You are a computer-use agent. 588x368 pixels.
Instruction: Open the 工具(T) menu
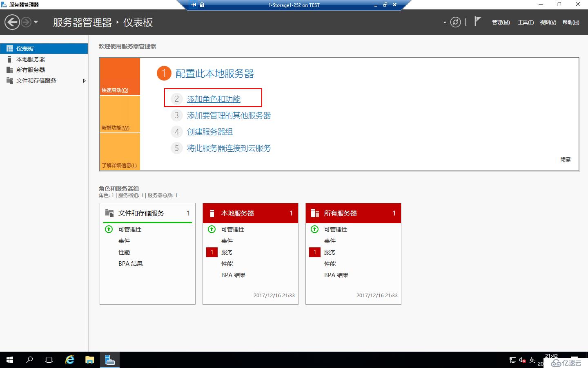pos(526,22)
